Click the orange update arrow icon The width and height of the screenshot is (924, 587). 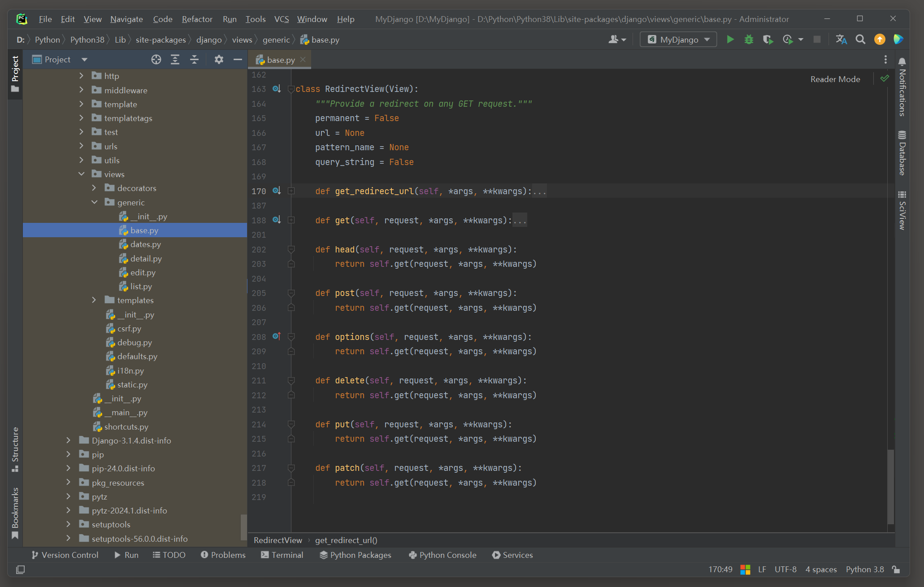(880, 39)
